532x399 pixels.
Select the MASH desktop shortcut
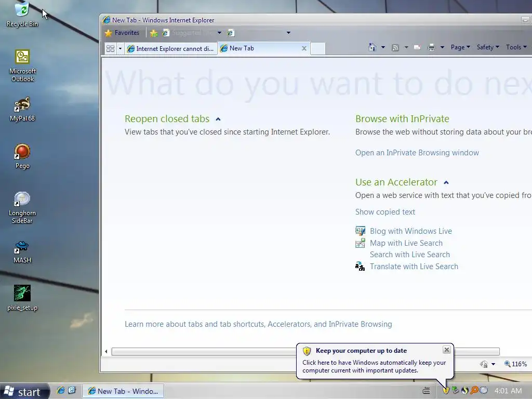pyautogui.click(x=22, y=252)
